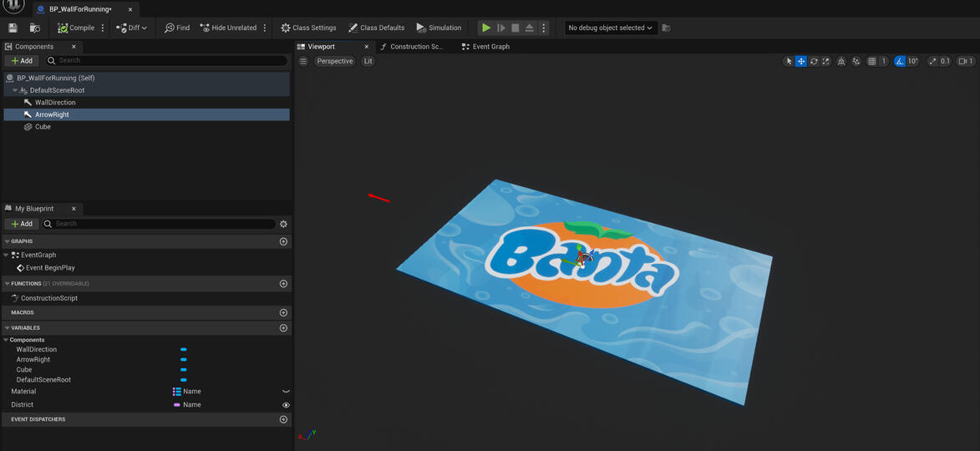Open the debug object dropdown

(611, 28)
